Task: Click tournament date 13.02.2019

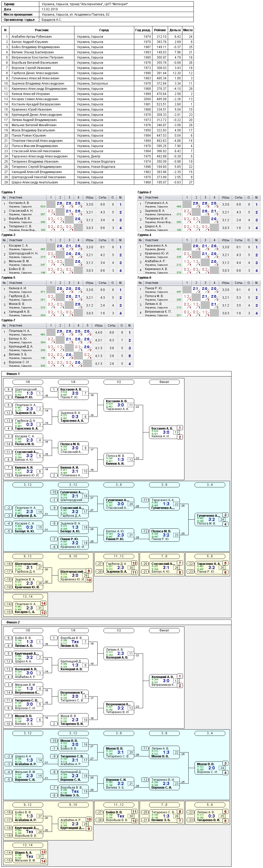Action: tap(49, 9)
